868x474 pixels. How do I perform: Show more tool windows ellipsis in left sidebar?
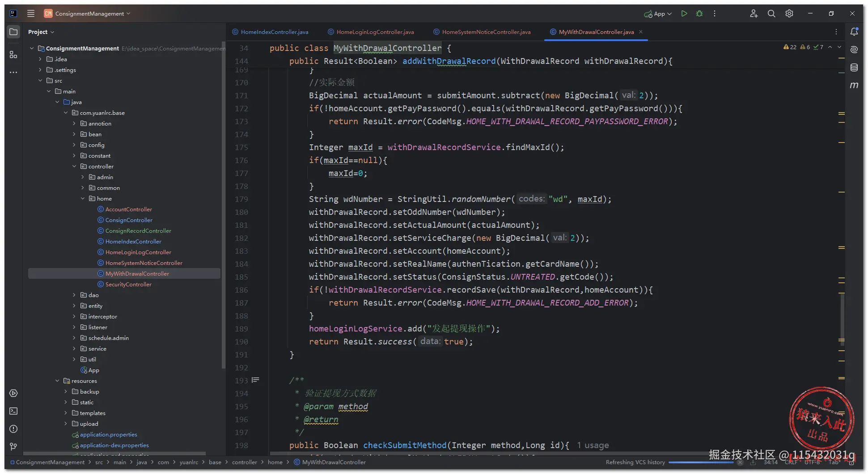click(13, 72)
